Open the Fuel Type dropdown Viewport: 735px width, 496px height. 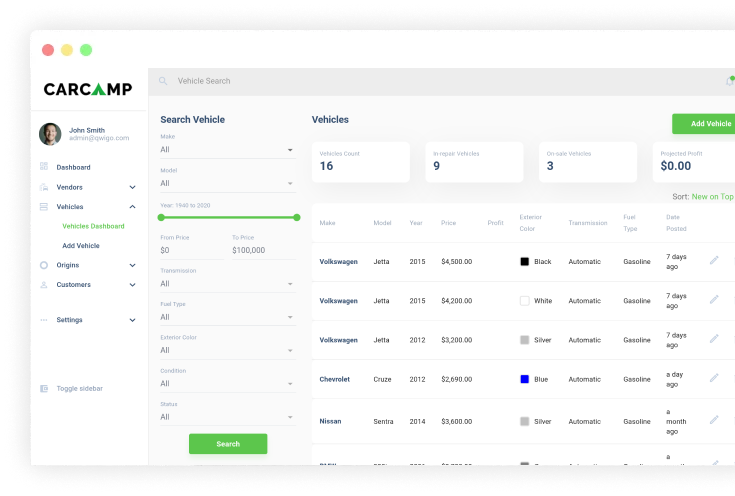point(228,317)
